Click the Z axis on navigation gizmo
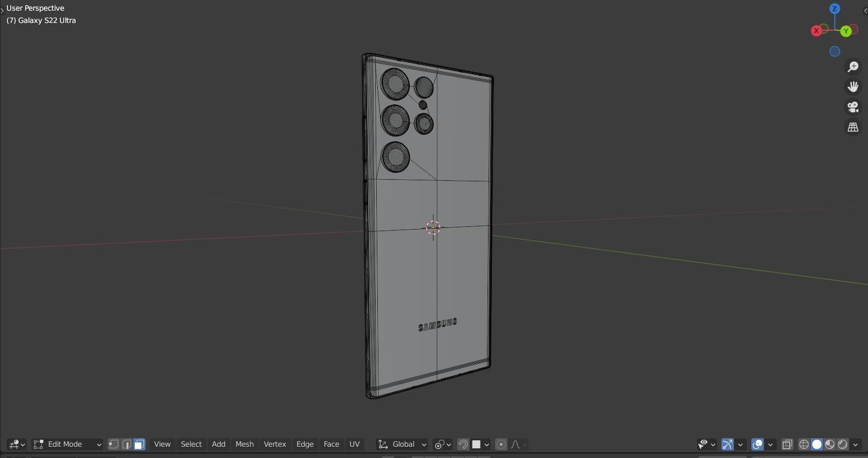868x458 pixels. (834, 9)
